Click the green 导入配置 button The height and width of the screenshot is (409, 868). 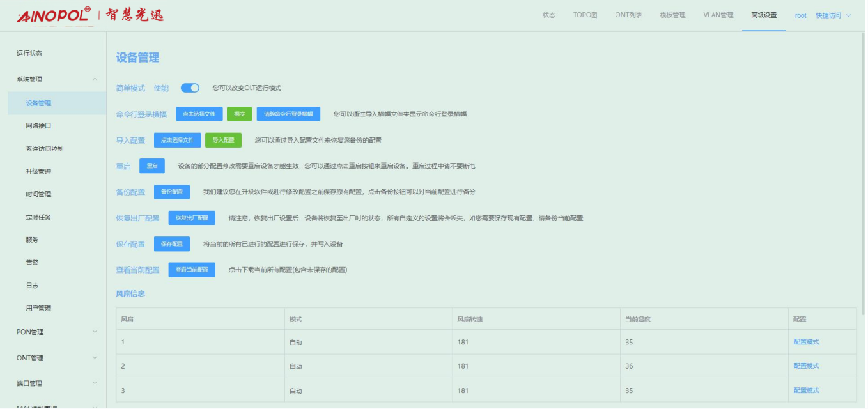(x=223, y=140)
